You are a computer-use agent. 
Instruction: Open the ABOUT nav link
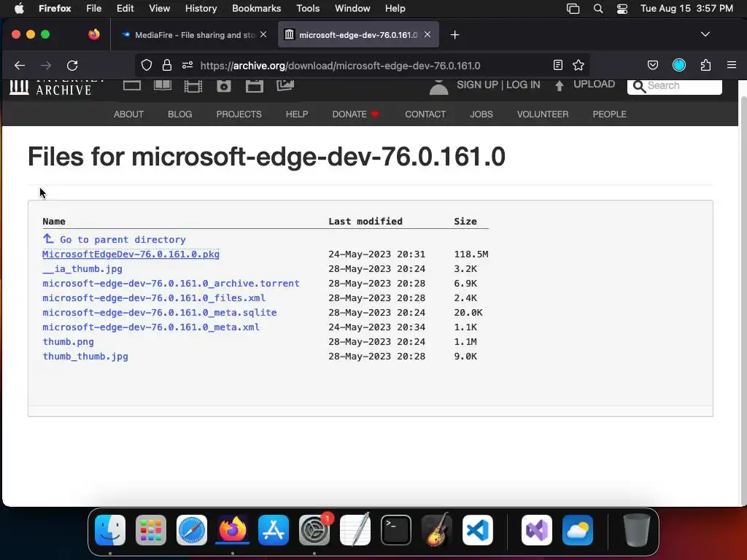[x=128, y=114]
